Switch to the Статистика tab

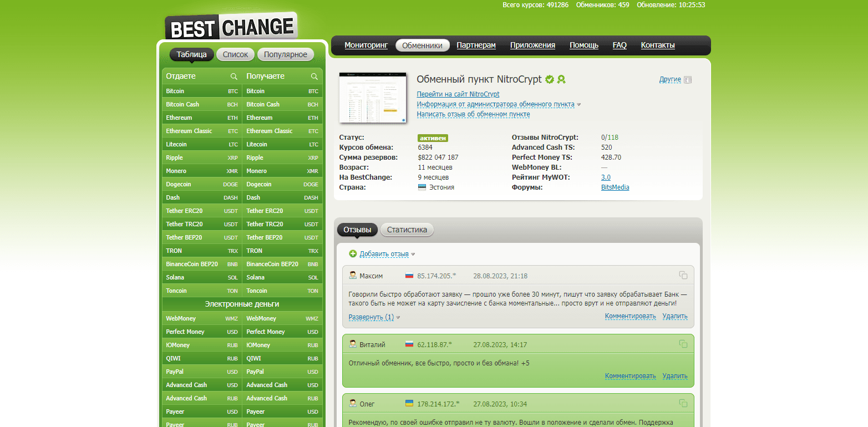(x=407, y=230)
